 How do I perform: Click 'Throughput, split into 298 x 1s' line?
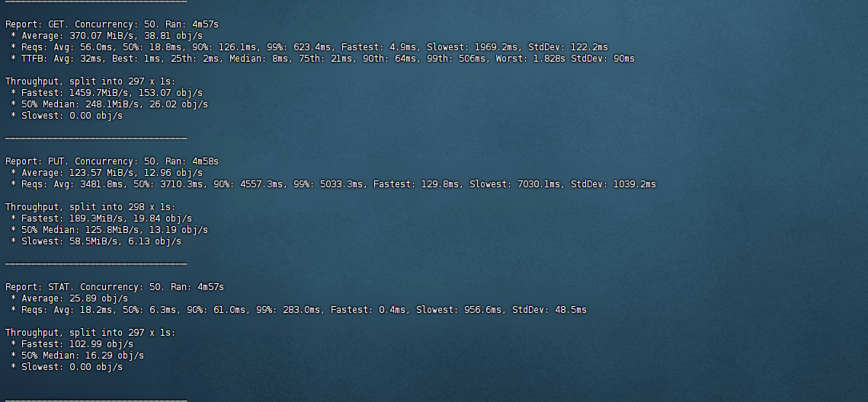point(90,207)
